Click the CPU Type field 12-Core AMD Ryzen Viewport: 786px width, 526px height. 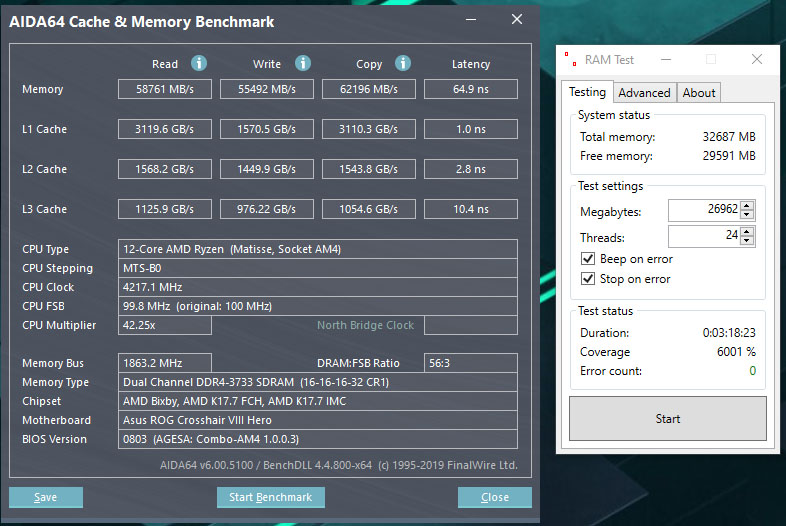pyautogui.click(x=318, y=249)
